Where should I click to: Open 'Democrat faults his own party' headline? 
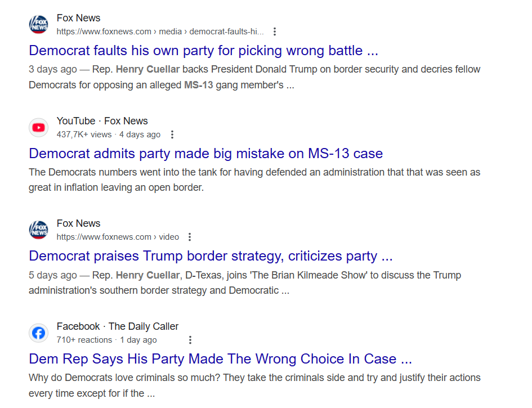[x=203, y=51]
